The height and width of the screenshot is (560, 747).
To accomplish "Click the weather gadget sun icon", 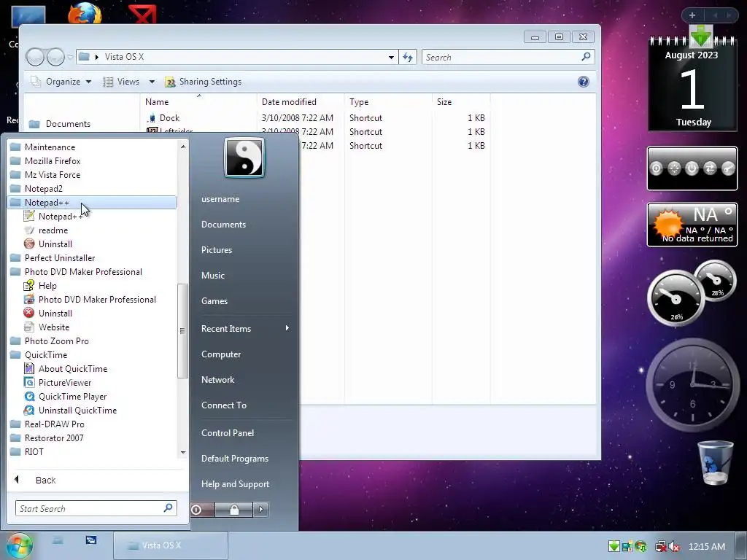I will coord(667,225).
